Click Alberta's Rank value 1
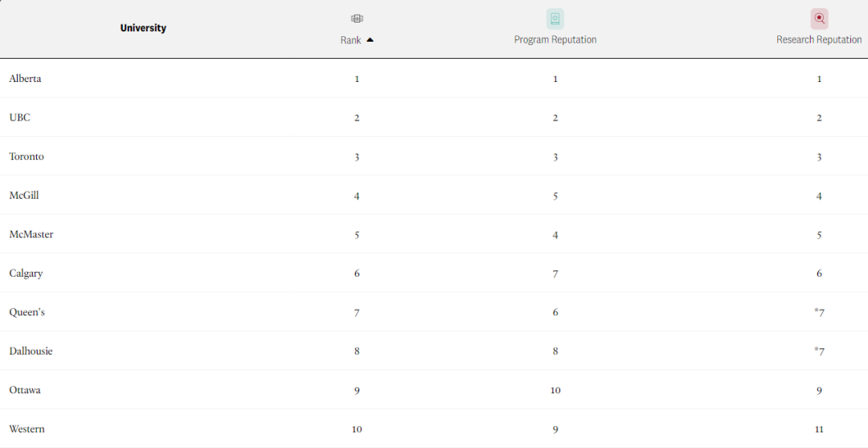The image size is (868, 448). coord(357,79)
